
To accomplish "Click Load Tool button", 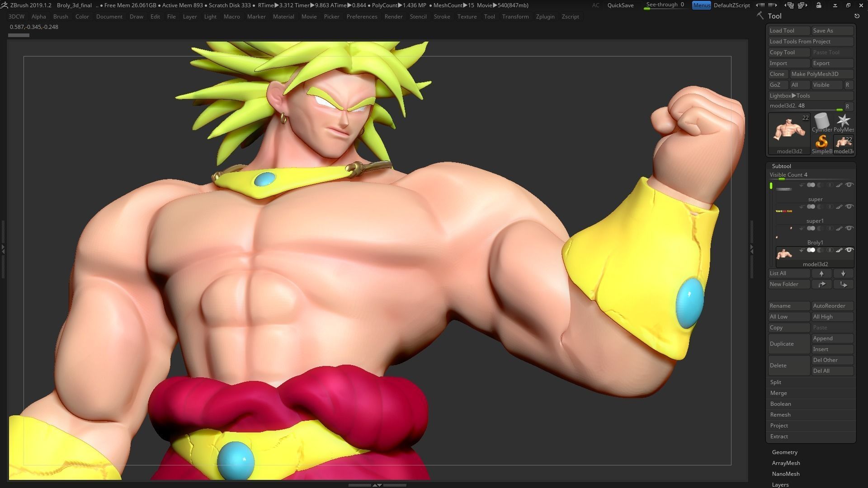I will (x=789, y=31).
